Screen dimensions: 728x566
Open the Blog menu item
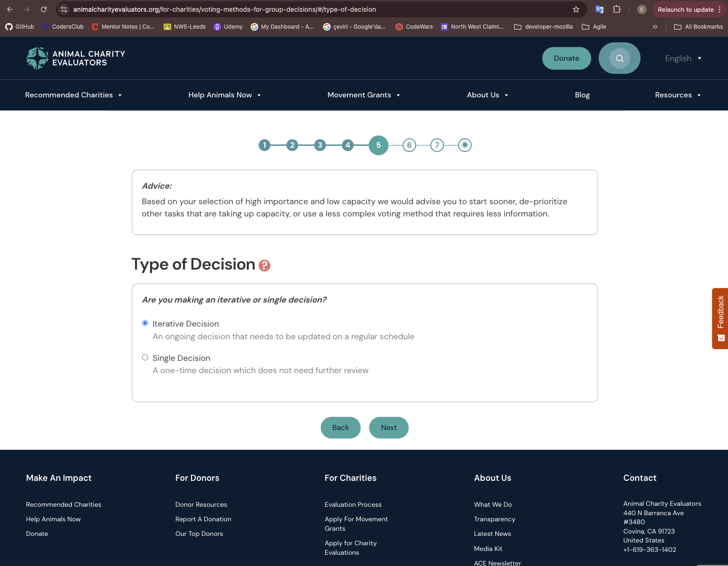tap(582, 95)
